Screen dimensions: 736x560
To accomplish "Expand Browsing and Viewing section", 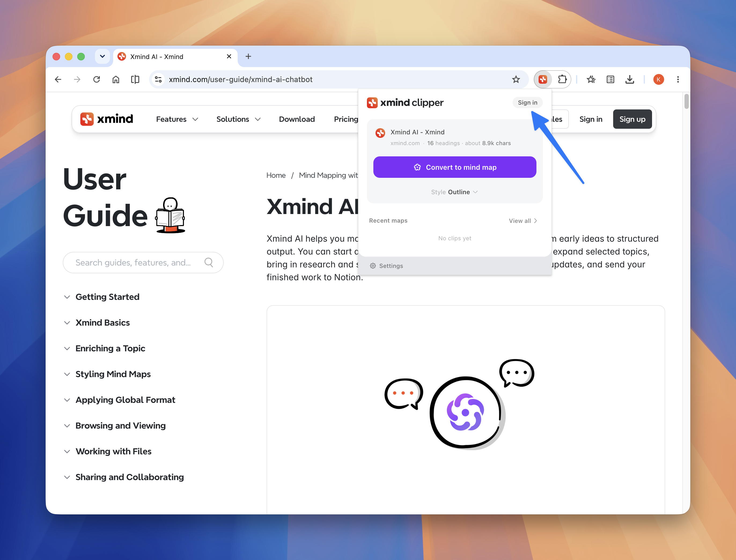I will [x=115, y=425].
